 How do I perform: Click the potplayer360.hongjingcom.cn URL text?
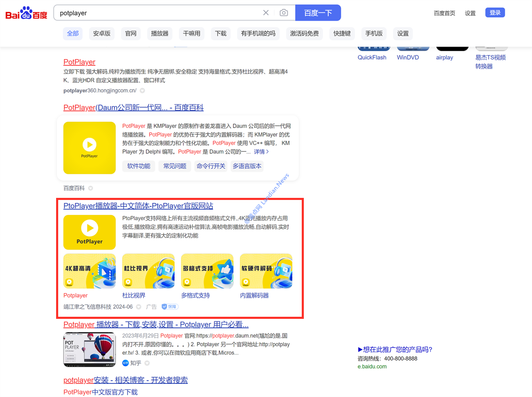100,90
